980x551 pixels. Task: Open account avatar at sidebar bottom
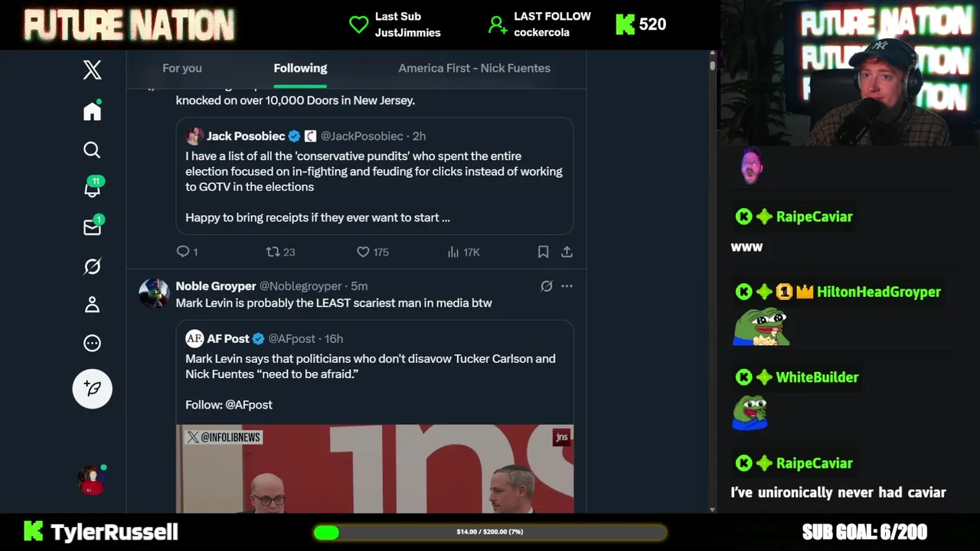click(x=92, y=480)
